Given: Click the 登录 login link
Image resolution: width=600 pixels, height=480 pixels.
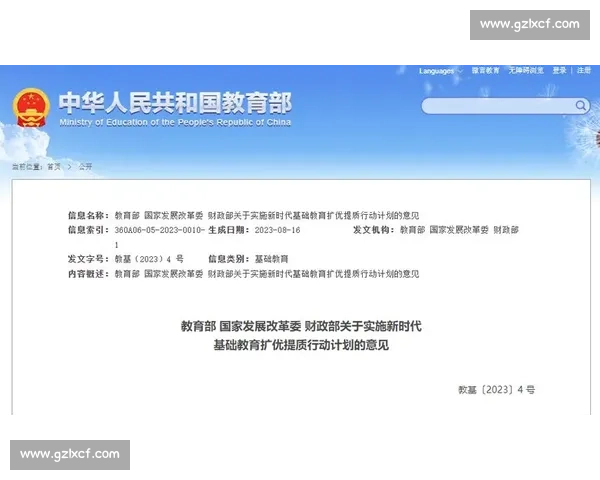Looking at the screenshot, I should coord(559,70).
